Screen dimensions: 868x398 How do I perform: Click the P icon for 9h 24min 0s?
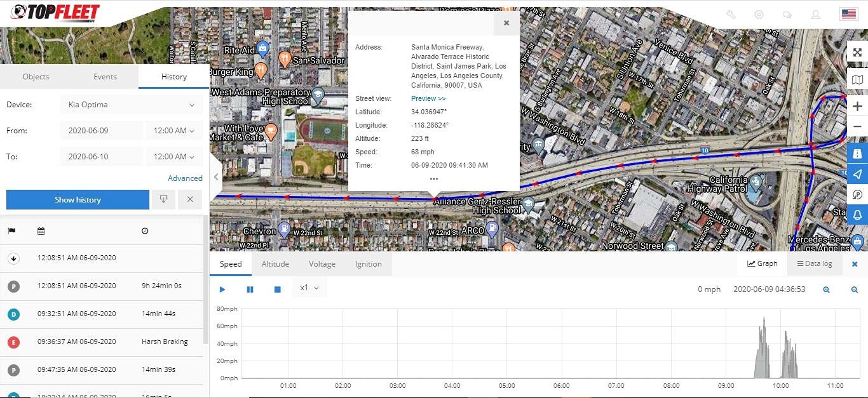(13, 286)
